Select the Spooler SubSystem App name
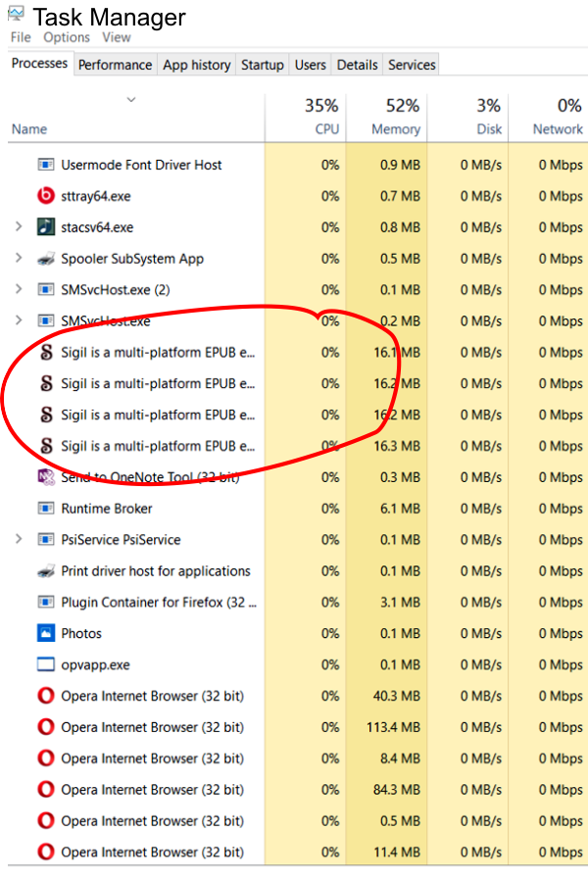Screen dimensions: 588x881 tap(132, 259)
